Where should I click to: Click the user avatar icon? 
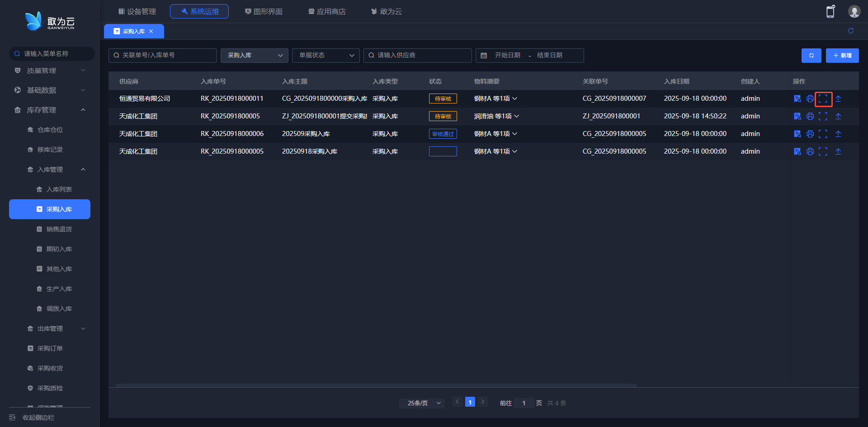(854, 12)
